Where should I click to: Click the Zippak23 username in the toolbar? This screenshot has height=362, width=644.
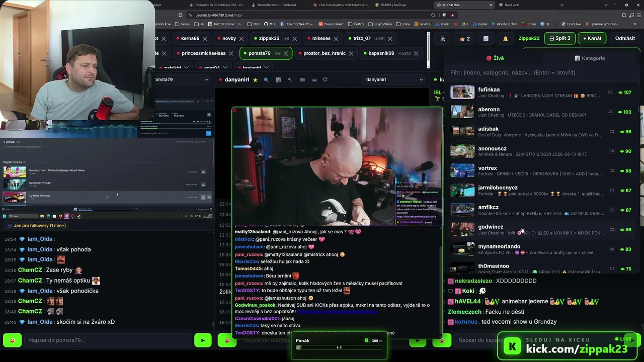pos(529,38)
